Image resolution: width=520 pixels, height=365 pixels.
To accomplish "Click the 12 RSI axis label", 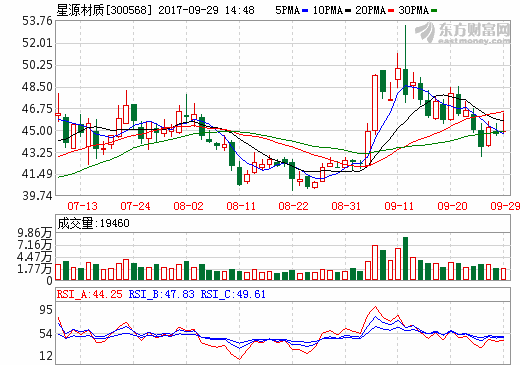I will 46,356.
